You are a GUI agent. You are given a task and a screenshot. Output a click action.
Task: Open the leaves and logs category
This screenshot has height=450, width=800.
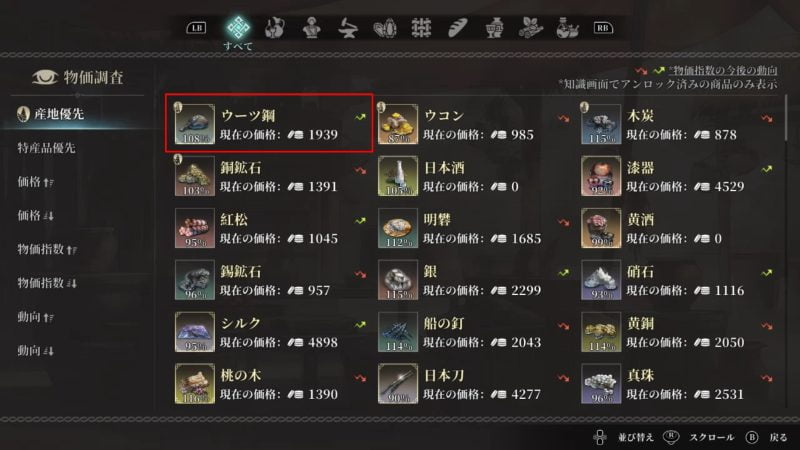531,28
